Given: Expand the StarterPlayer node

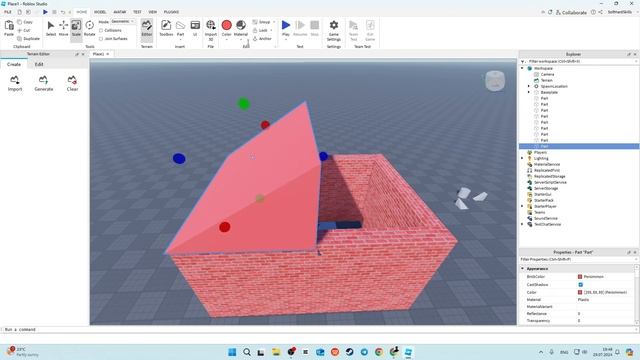Looking at the screenshot, I should click(x=522, y=206).
